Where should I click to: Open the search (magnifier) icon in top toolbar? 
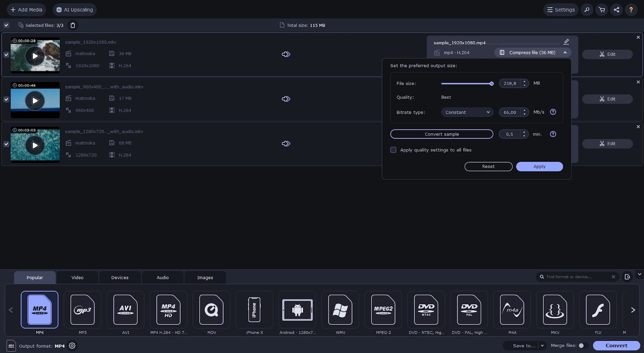tap(587, 10)
